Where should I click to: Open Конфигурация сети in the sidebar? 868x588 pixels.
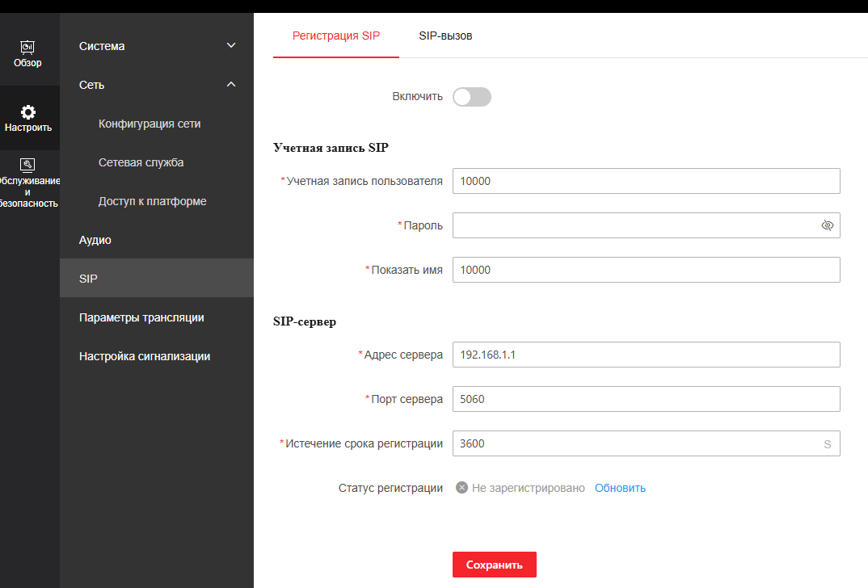150,124
